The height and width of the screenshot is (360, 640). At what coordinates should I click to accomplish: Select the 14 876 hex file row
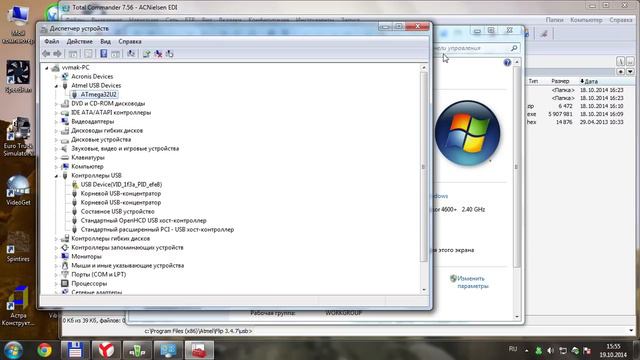click(x=576, y=122)
